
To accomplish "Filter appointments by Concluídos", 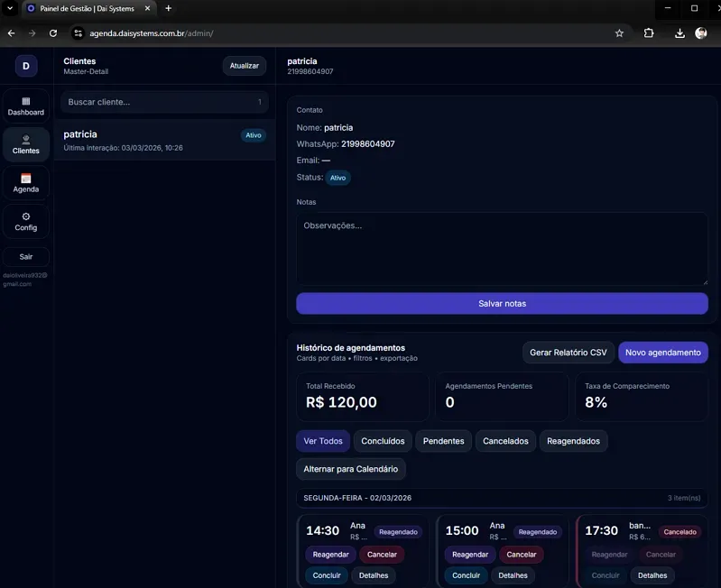I will click(383, 441).
